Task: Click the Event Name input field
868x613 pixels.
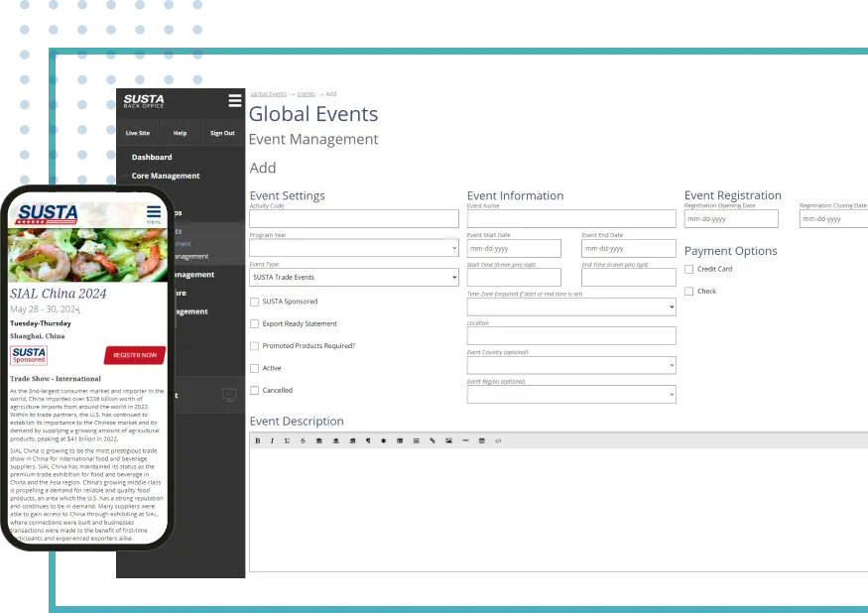Action: click(x=571, y=218)
